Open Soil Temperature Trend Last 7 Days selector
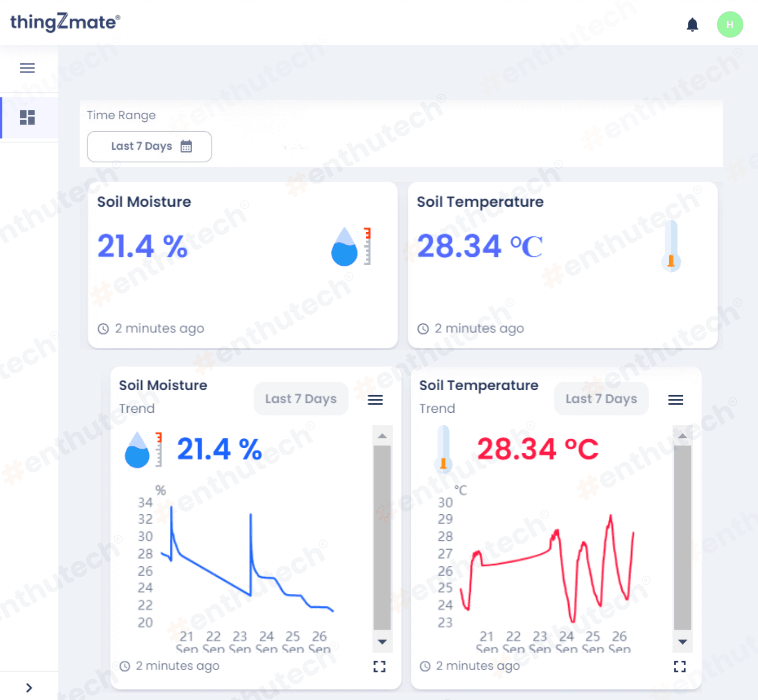Viewport: 758px width, 700px height. [601, 398]
